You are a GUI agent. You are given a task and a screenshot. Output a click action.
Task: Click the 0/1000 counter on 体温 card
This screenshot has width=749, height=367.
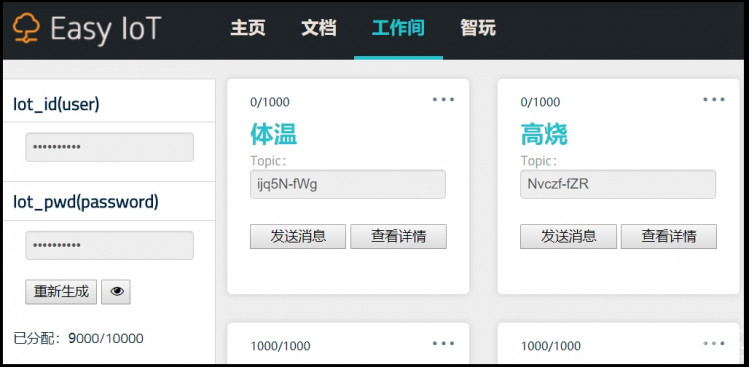click(270, 102)
